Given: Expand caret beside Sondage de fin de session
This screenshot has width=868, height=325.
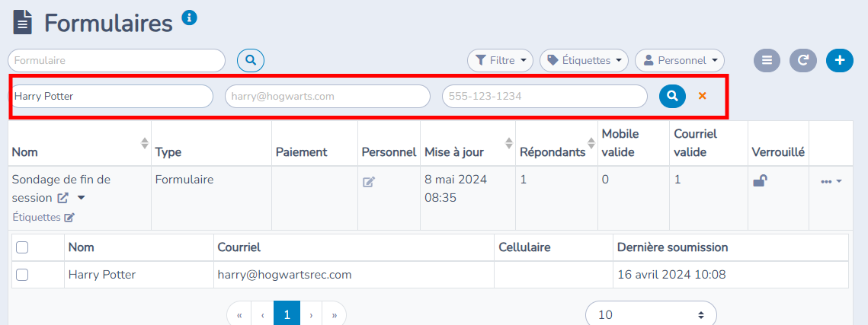Looking at the screenshot, I should click(x=81, y=198).
